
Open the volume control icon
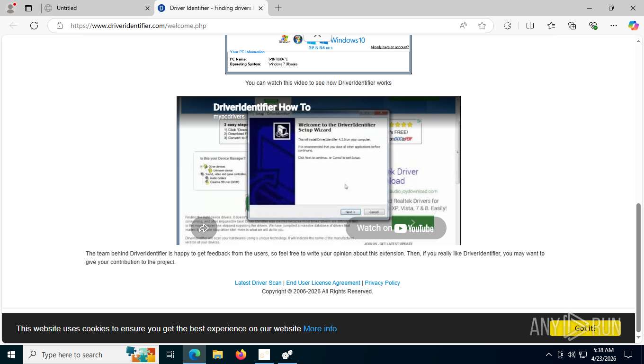click(x=572, y=355)
